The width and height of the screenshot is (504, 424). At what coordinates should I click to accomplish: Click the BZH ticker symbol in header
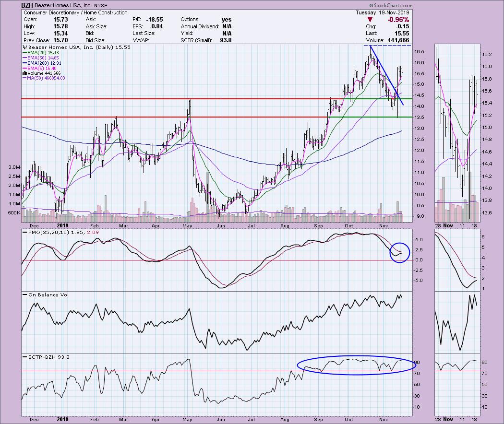click(27, 5)
